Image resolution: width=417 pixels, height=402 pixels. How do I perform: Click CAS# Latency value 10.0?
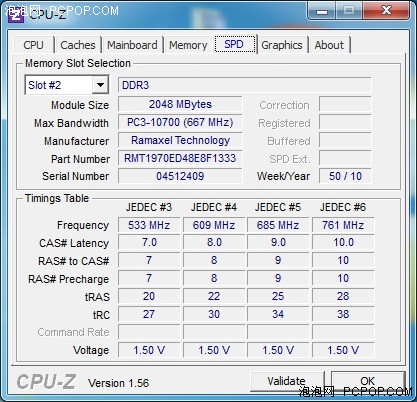coord(343,242)
